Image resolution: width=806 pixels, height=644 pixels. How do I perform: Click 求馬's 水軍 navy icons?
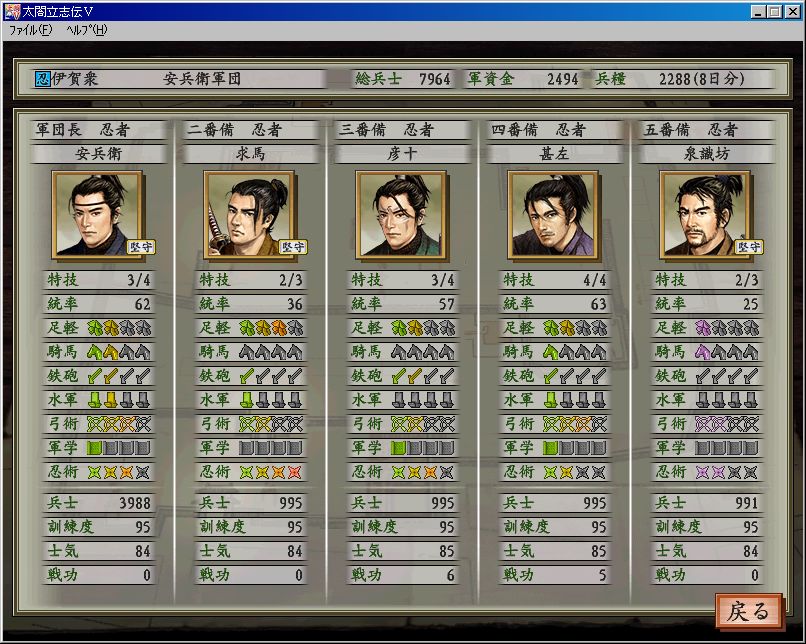pyautogui.click(x=271, y=400)
